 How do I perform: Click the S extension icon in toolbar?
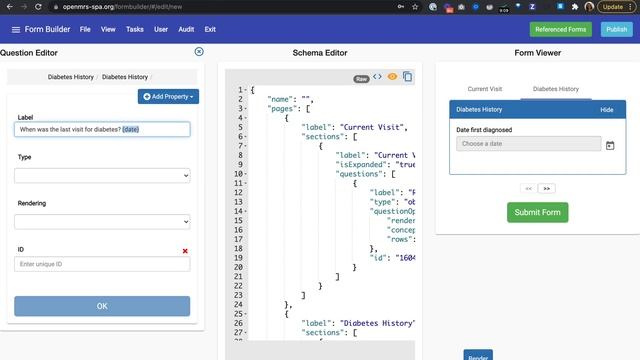point(560,7)
